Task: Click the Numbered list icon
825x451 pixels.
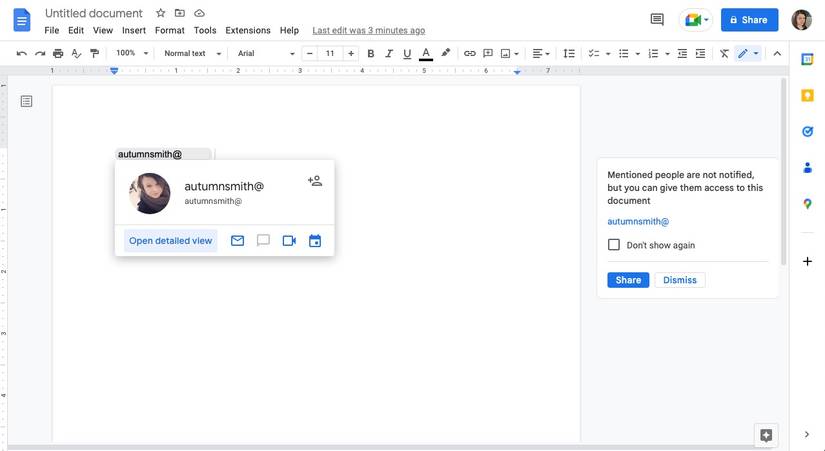Action: pyautogui.click(x=653, y=53)
